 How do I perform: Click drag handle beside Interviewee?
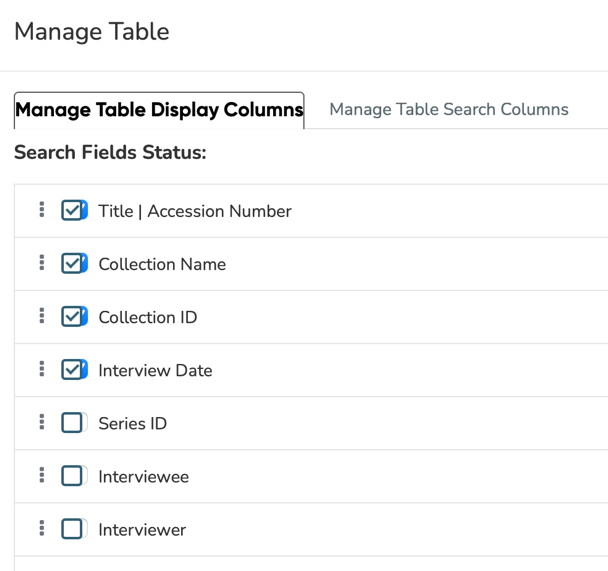(42, 475)
